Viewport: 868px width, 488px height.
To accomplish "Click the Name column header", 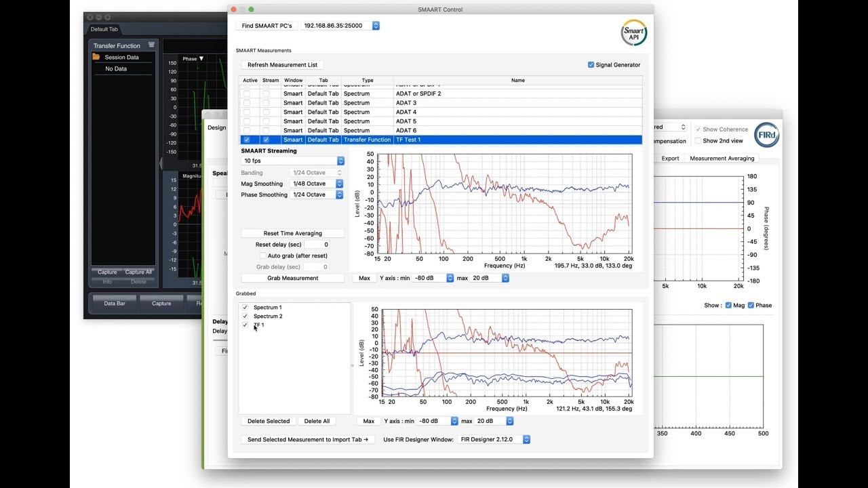I will [518, 80].
